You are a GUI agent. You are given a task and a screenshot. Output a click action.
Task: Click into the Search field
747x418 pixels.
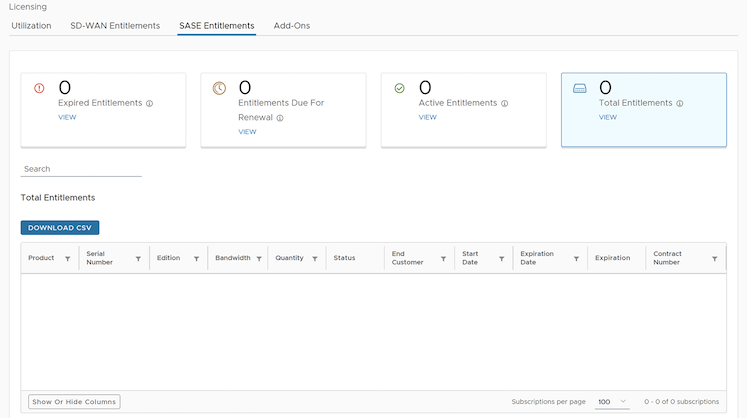[x=81, y=169]
